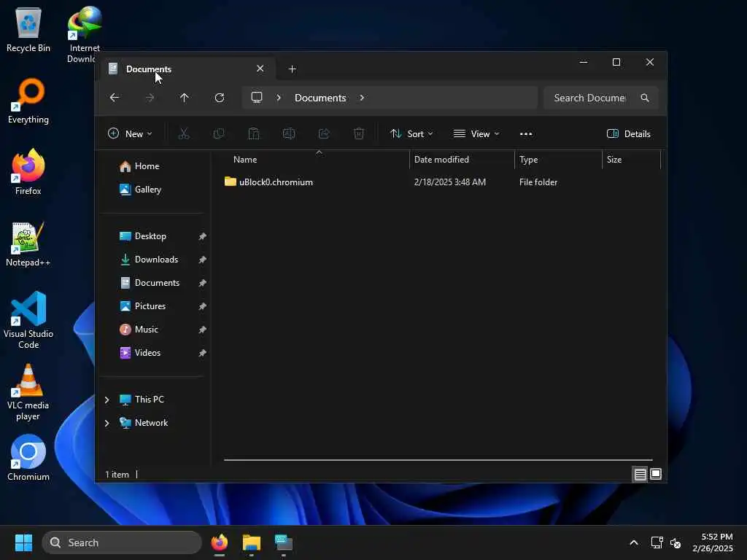Click the Cut scissors icon
The height and width of the screenshot is (560, 747).
(184, 134)
